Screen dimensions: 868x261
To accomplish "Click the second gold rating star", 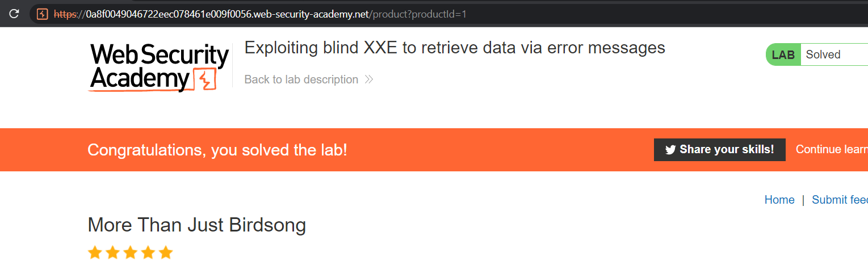I will coord(112,252).
